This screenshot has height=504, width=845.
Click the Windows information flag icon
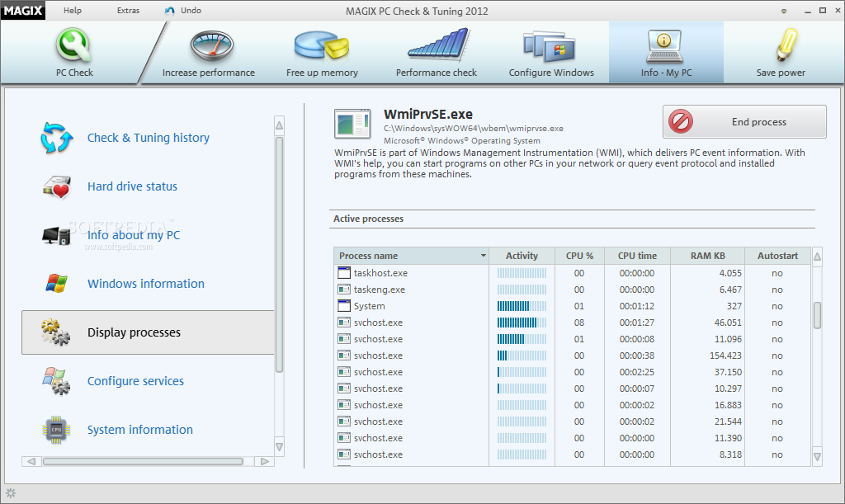pos(56,284)
